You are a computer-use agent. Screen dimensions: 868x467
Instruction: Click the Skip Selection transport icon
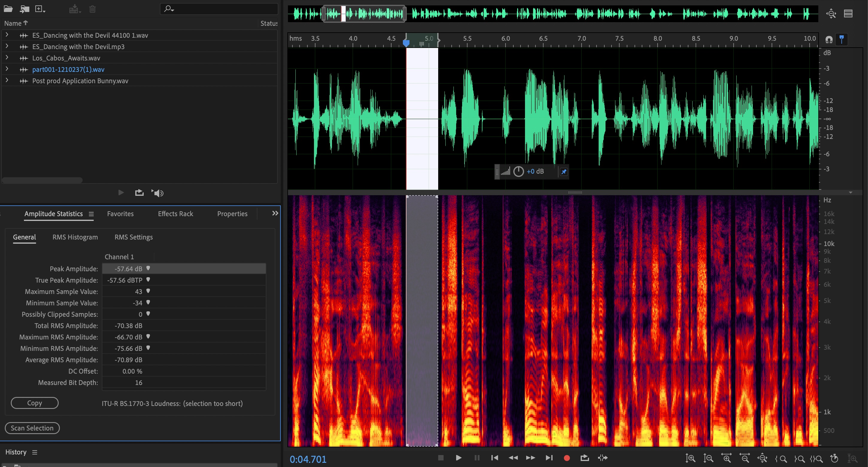pyautogui.click(x=603, y=458)
